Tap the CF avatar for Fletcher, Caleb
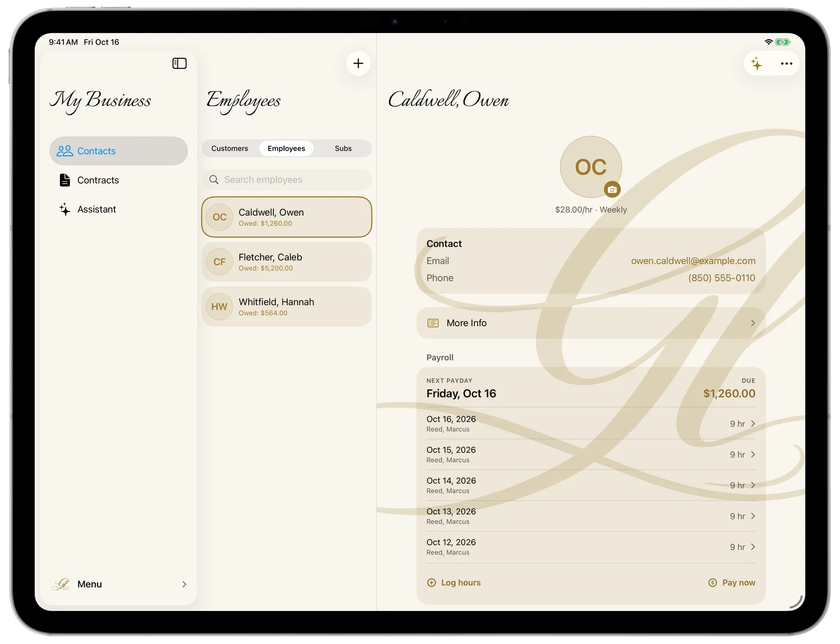 point(219,262)
